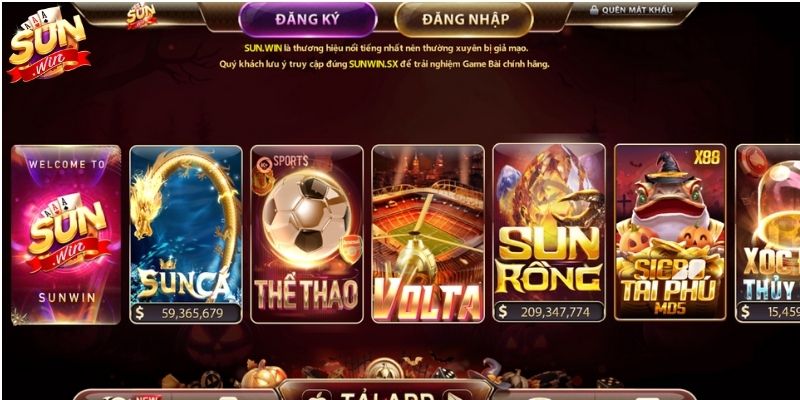Click the Android play icon beside Tải App
Viewport: 800px width, 400px height.
pos(456,395)
